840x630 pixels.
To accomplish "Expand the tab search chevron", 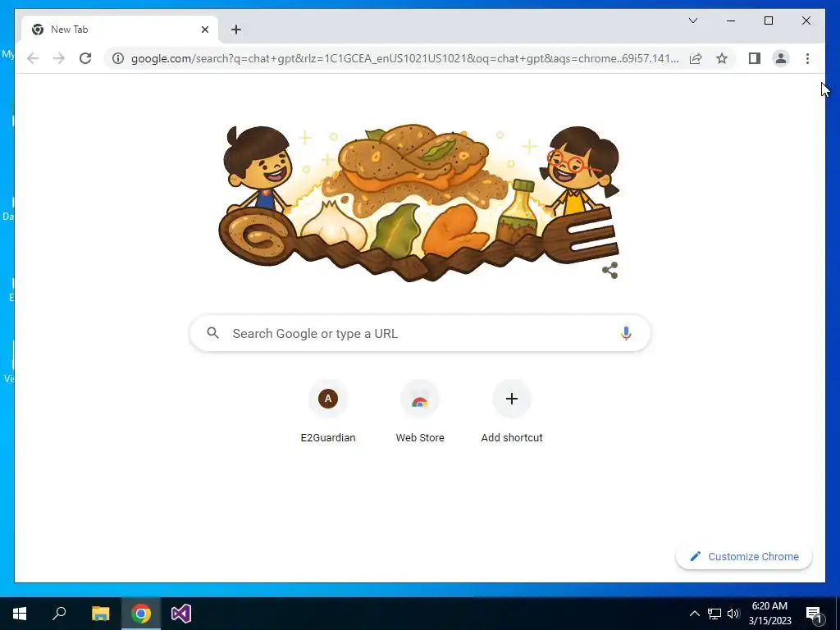I will pyautogui.click(x=692, y=21).
